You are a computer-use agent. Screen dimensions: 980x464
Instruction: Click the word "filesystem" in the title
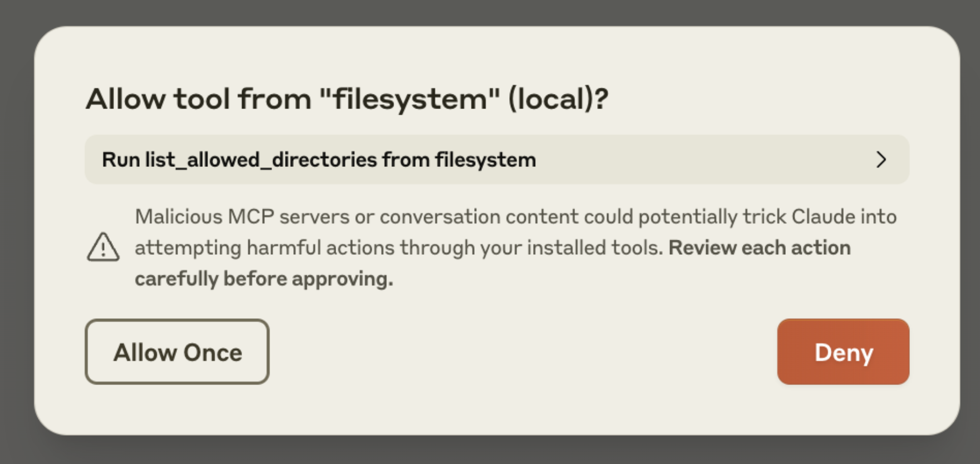point(410,99)
